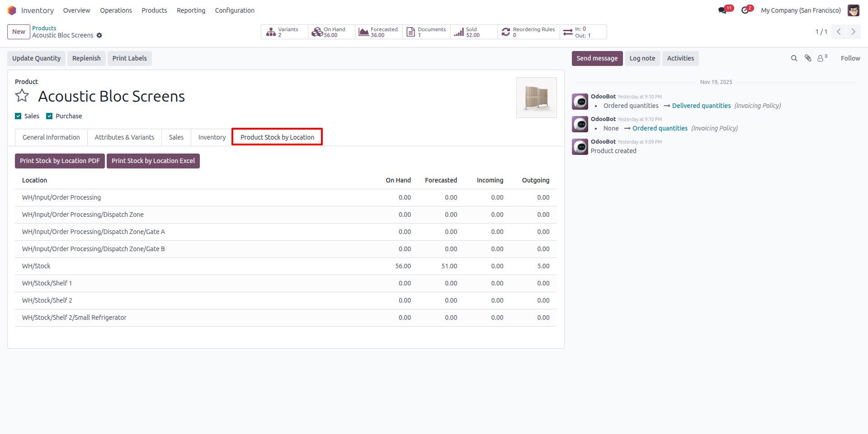This screenshot has height=434, width=868.
Task: Follow the Products breadcrumb link
Action: point(44,28)
